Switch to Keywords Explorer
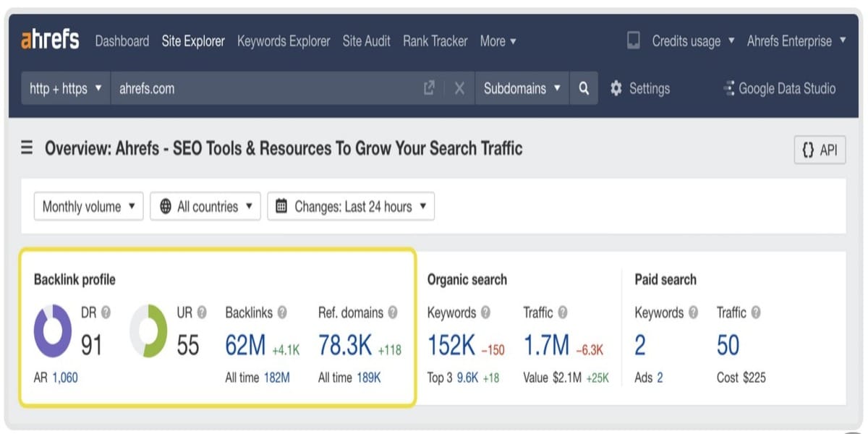 click(x=283, y=41)
